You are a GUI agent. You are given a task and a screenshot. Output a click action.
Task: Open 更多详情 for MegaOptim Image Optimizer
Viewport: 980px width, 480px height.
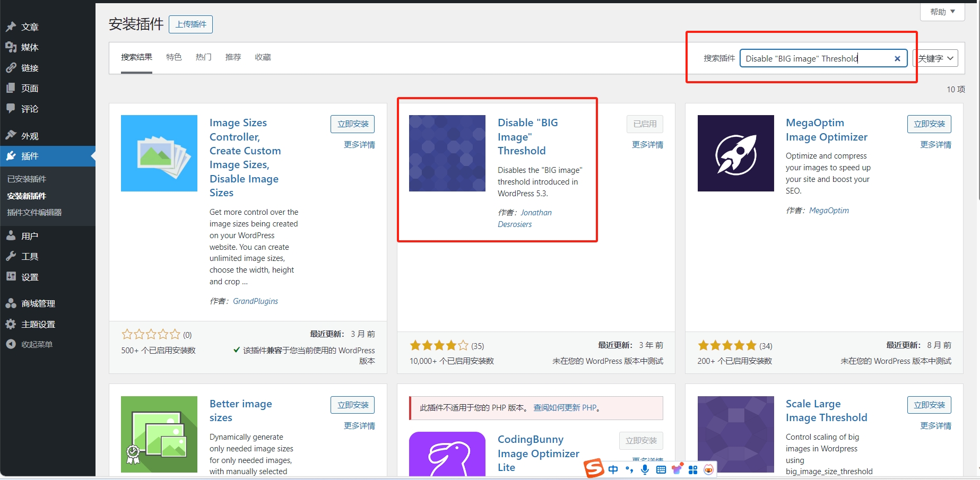point(935,145)
